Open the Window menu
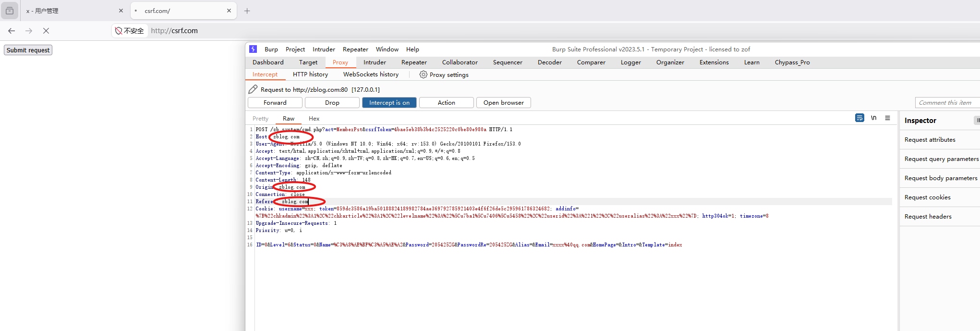The width and height of the screenshot is (980, 331). (387, 49)
